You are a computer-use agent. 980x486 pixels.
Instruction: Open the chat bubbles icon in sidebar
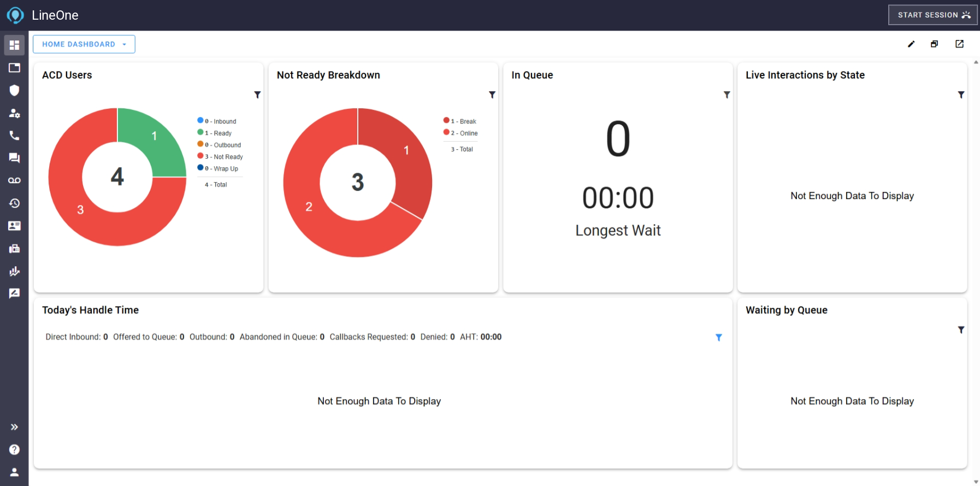[x=14, y=158]
